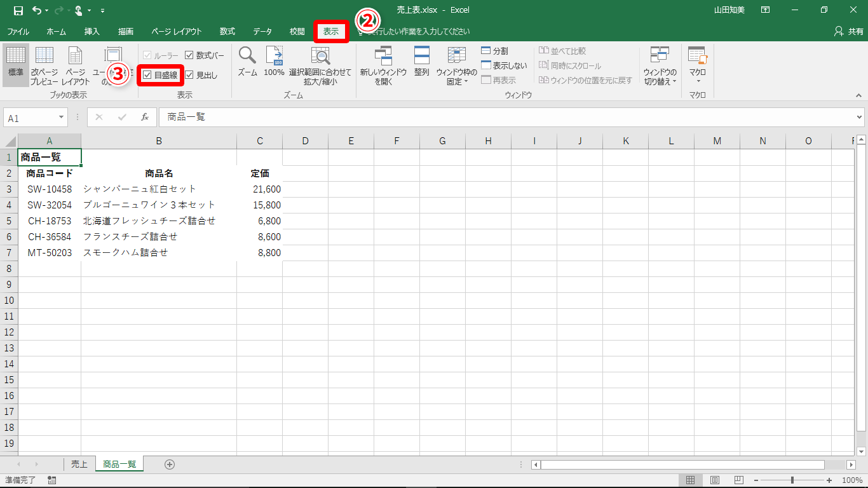Viewport: 868px width, 488px height.
Task: Click Zoom to Selection (選択範囲に合わせて拡大/縮小)
Action: (320, 66)
